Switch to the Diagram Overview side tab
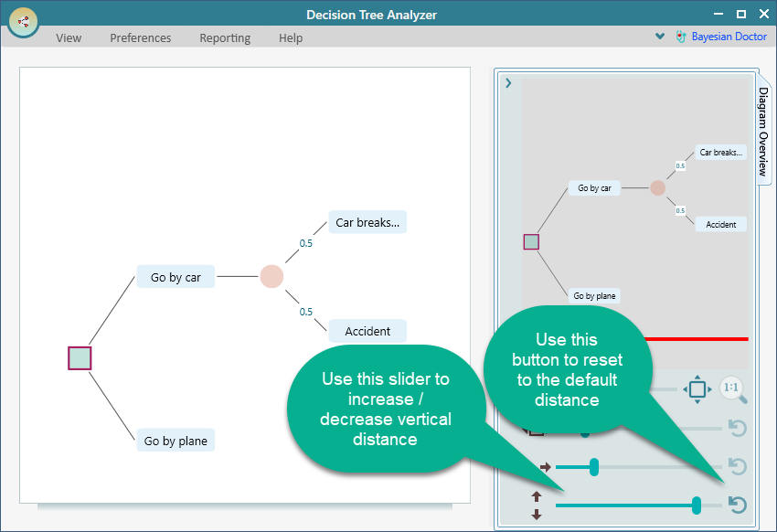The height and width of the screenshot is (532, 777). [x=763, y=132]
